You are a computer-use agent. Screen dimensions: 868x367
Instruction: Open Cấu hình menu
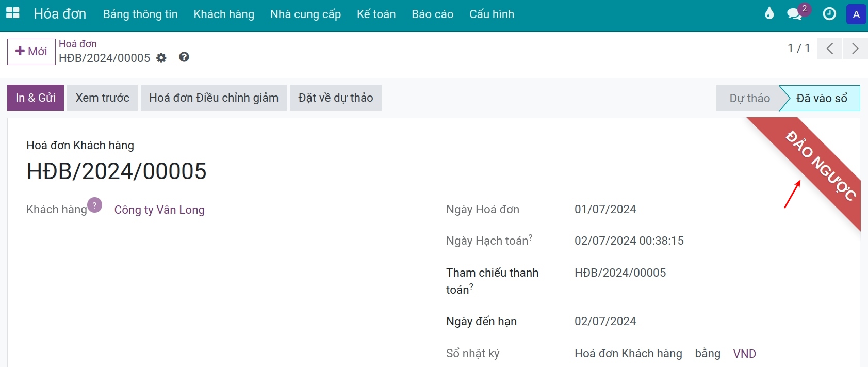pos(492,14)
